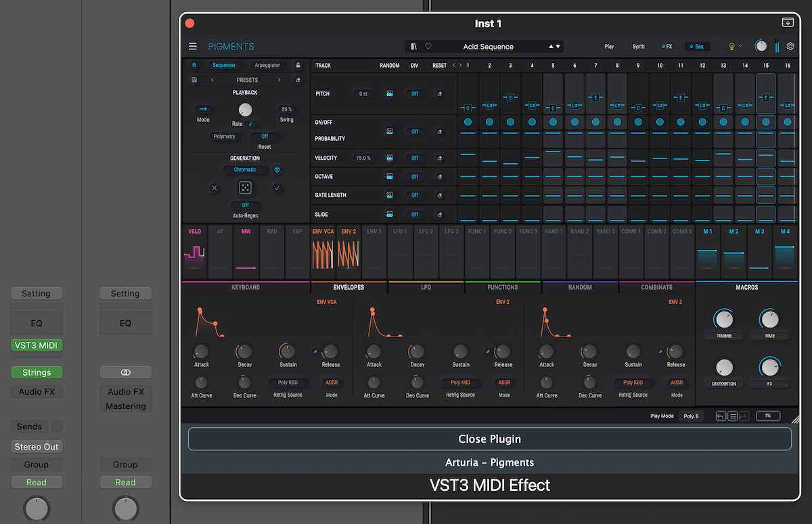Viewport: 812px width, 524px height.
Task: Open the Chromatic scale dropdown
Action: [245, 170]
